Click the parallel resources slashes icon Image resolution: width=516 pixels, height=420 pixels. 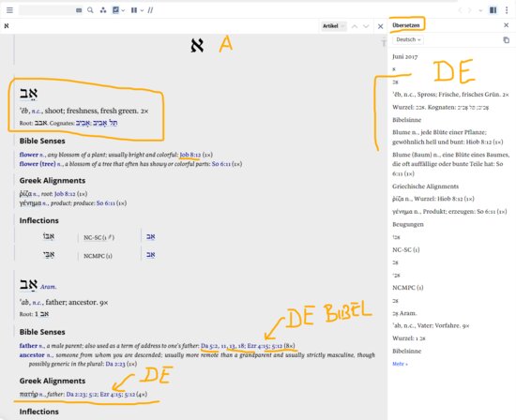150,10
